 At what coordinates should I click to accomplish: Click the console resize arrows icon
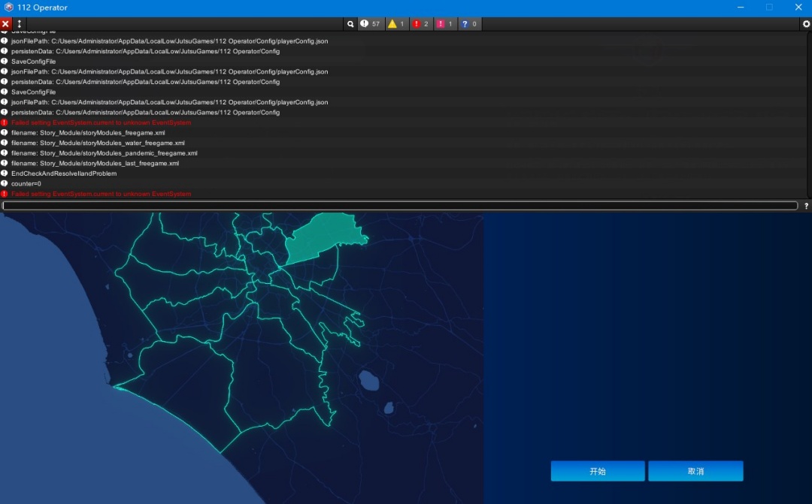[19, 24]
